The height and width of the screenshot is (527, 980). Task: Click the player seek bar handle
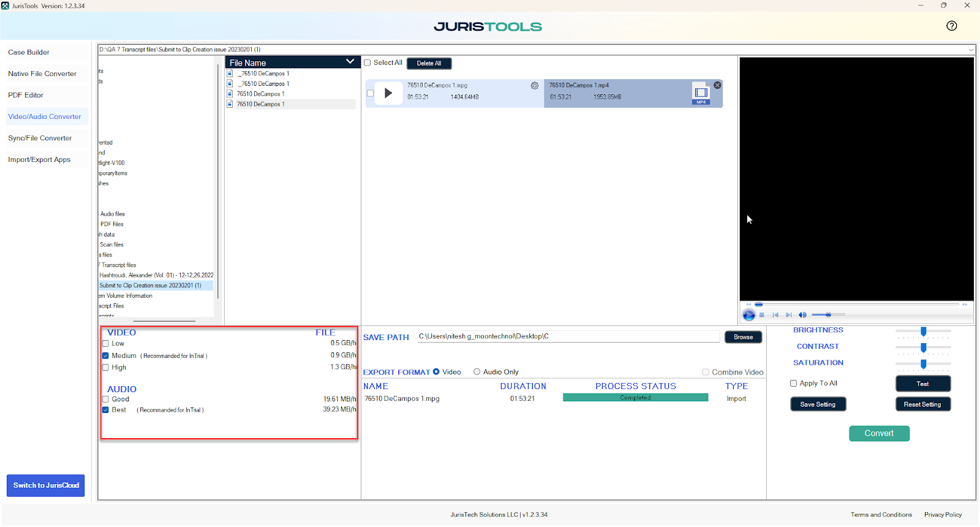pos(758,304)
